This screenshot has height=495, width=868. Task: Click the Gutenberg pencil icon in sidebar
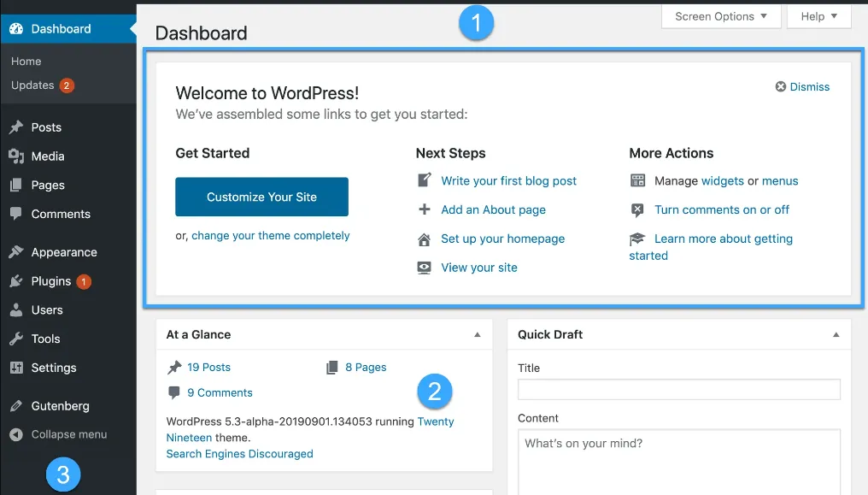pyautogui.click(x=16, y=406)
